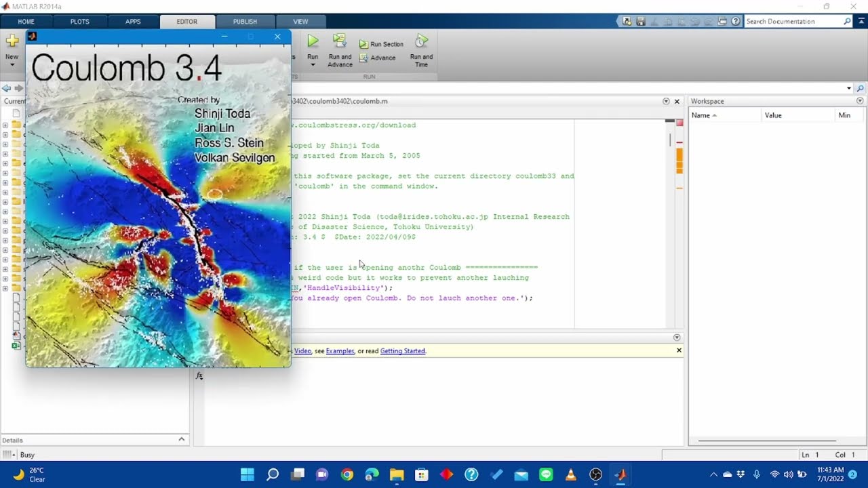
Task: Click the MATLAB icon in Coulomb window title
Action: pos(32,37)
